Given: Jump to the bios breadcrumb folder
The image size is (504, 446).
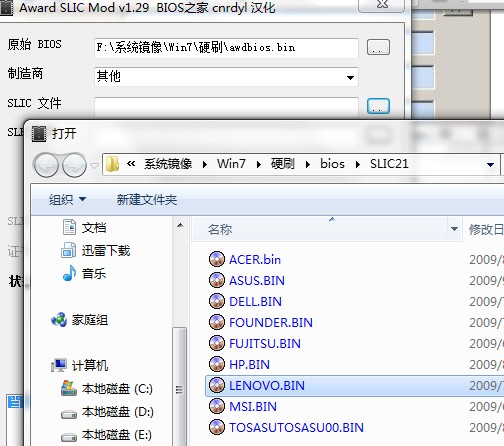Looking at the screenshot, I should [x=332, y=164].
